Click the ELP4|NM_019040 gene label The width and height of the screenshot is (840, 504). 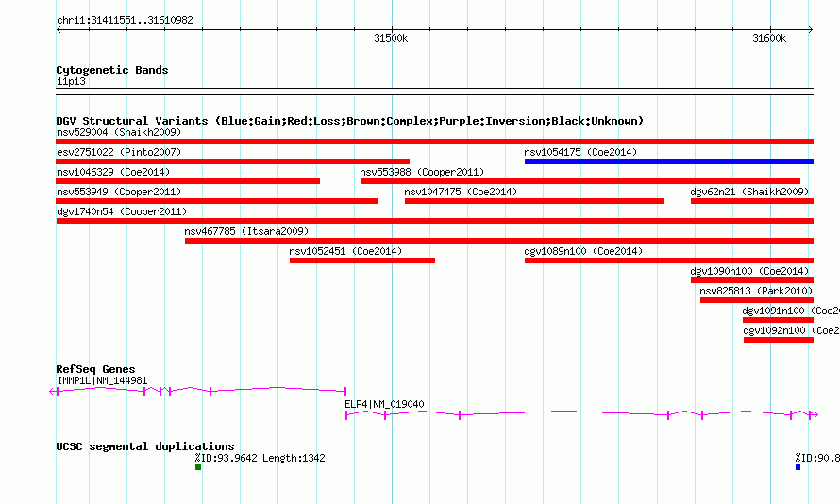tap(384, 404)
